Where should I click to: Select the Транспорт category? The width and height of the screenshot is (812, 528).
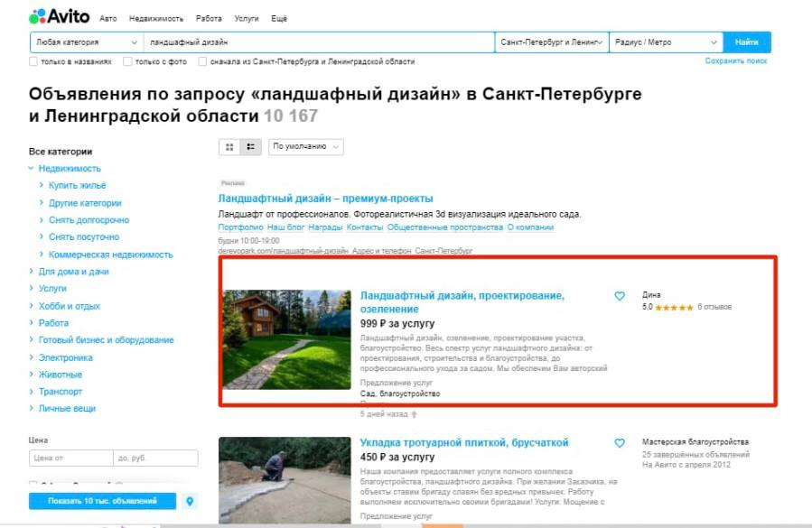coord(61,392)
